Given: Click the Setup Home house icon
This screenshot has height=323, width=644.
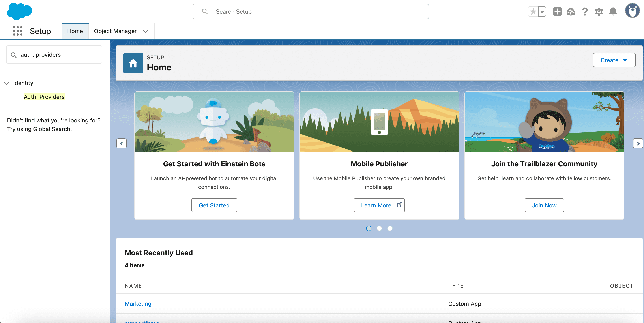Looking at the screenshot, I should pyautogui.click(x=133, y=63).
